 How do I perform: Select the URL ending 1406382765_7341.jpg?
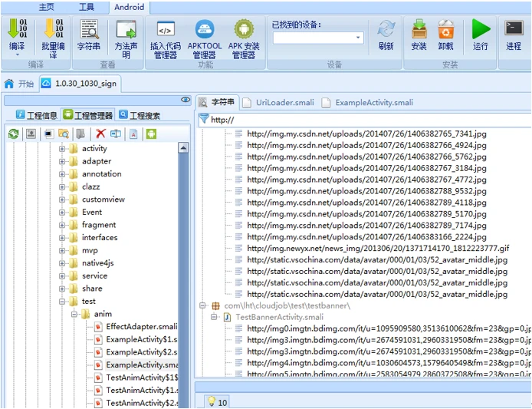366,134
